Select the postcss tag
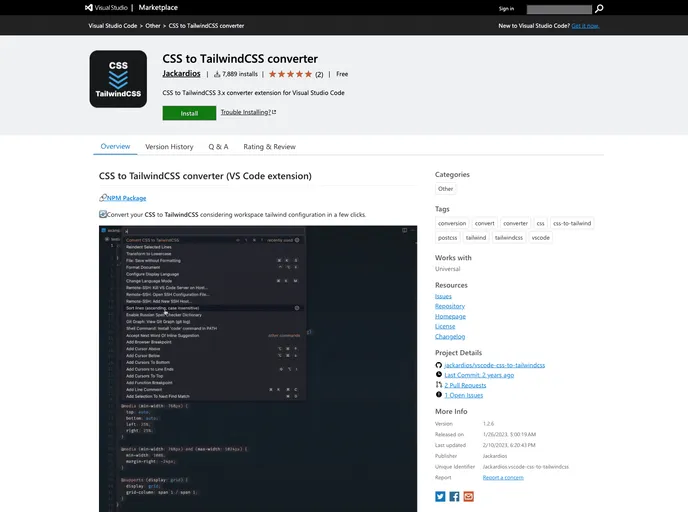Image resolution: width=688 pixels, height=512 pixels. [x=447, y=238]
